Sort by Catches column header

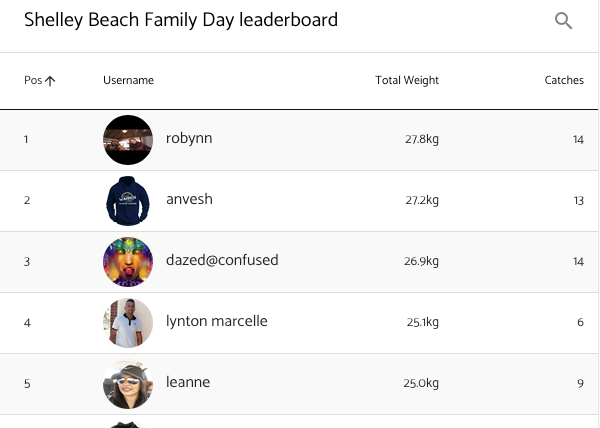click(x=564, y=80)
